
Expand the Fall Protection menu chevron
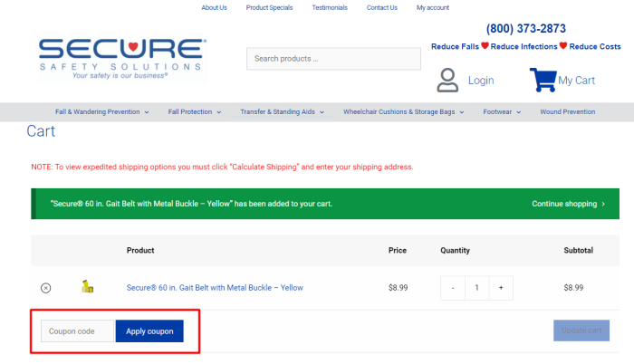219,112
